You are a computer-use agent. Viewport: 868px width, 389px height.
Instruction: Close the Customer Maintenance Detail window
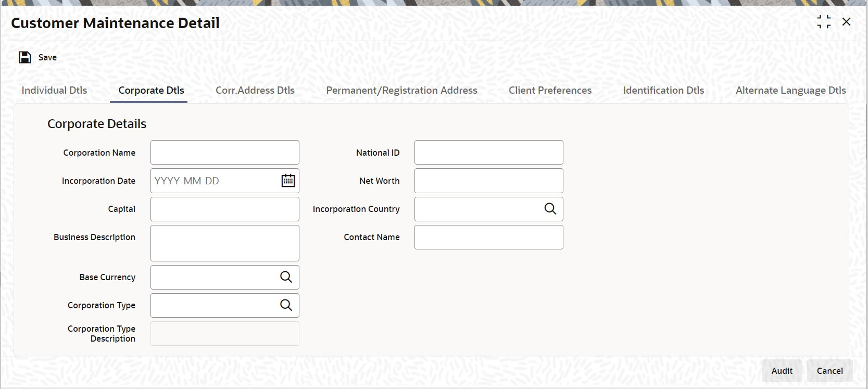click(847, 22)
